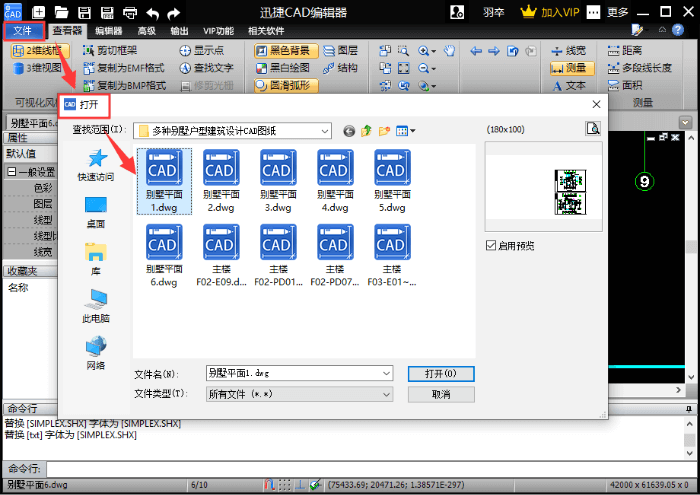Uncheck the 启用预览 checkbox
Screen dimensions: 700x495
491,245
